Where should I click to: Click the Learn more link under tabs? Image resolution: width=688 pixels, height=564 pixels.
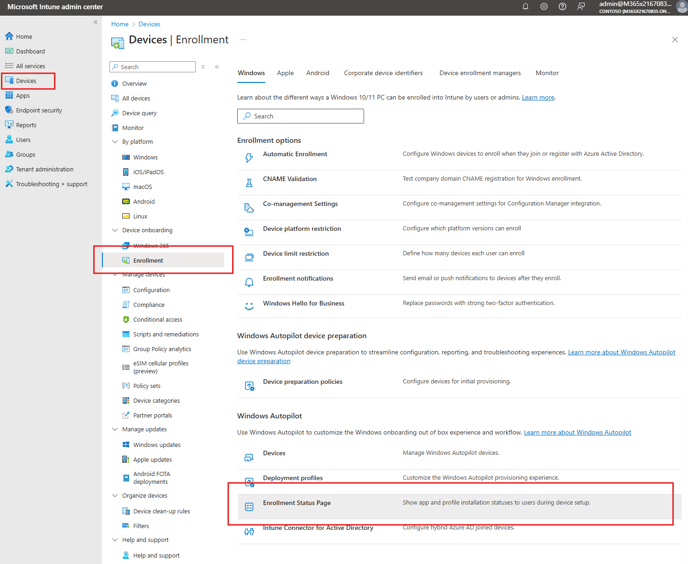pyautogui.click(x=538, y=97)
